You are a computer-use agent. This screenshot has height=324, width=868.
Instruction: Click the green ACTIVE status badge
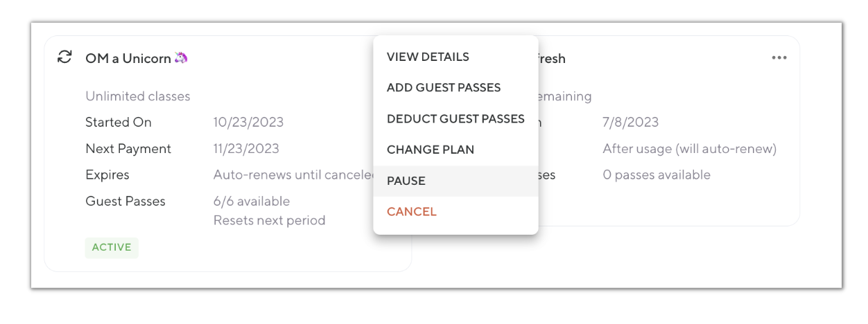(112, 248)
